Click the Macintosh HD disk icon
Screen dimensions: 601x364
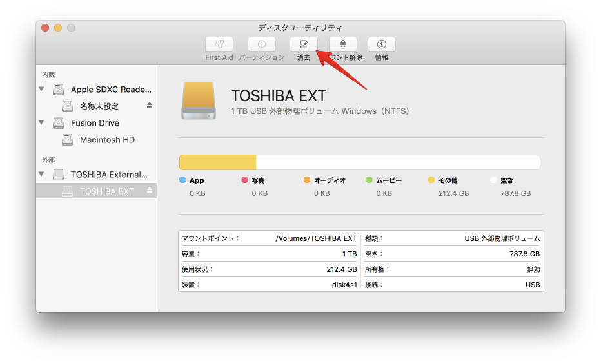coord(68,140)
